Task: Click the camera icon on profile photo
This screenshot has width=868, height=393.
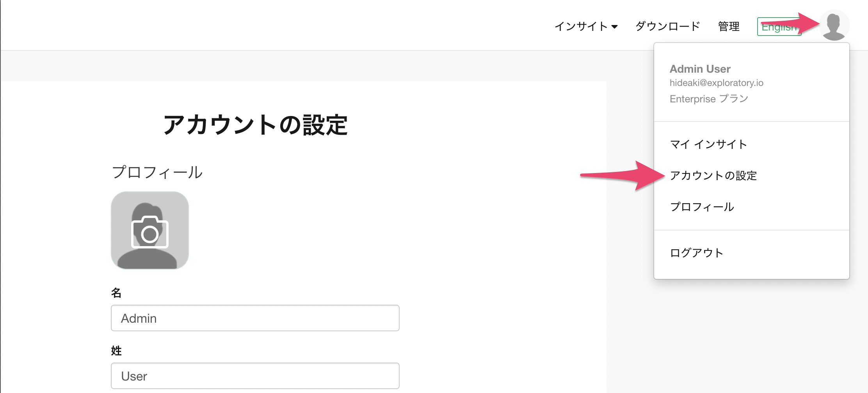Action: (x=150, y=232)
